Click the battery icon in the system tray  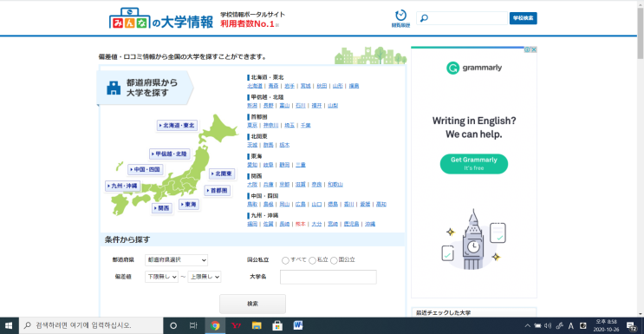click(x=537, y=326)
